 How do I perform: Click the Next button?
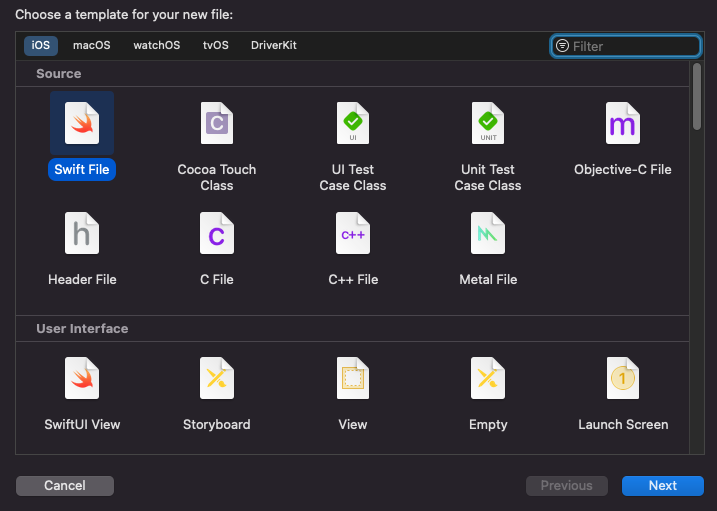663,485
